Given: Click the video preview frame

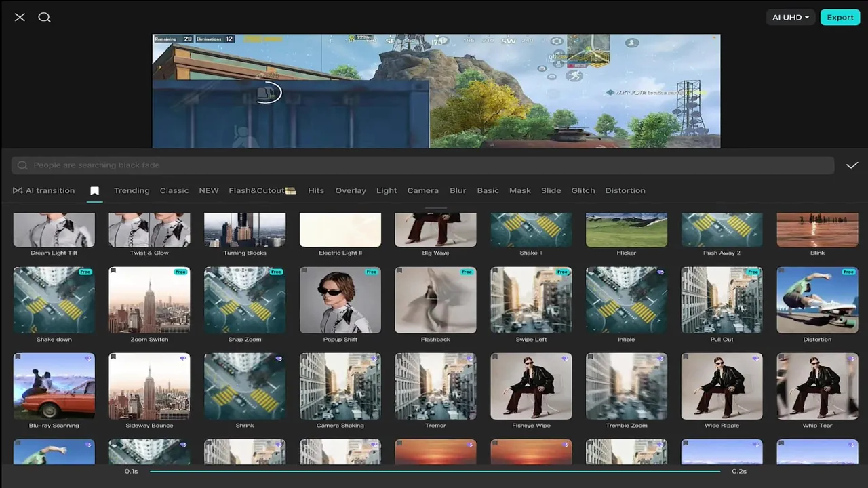Looking at the screenshot, I should (436, 91).
